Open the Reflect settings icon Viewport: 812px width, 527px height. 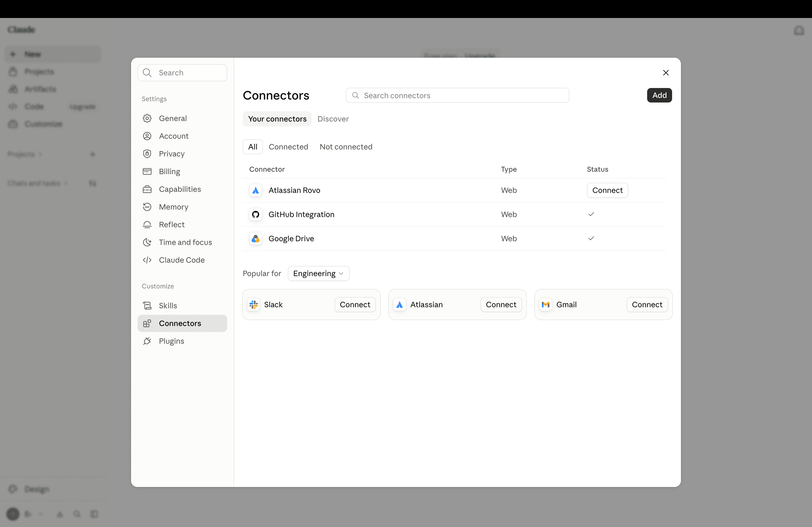(x=147, y=225)
